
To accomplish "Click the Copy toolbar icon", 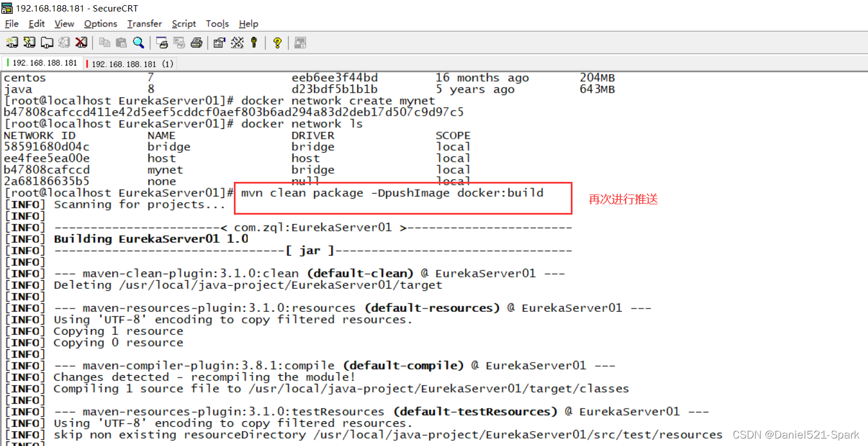I will click(x=104, y=42).
